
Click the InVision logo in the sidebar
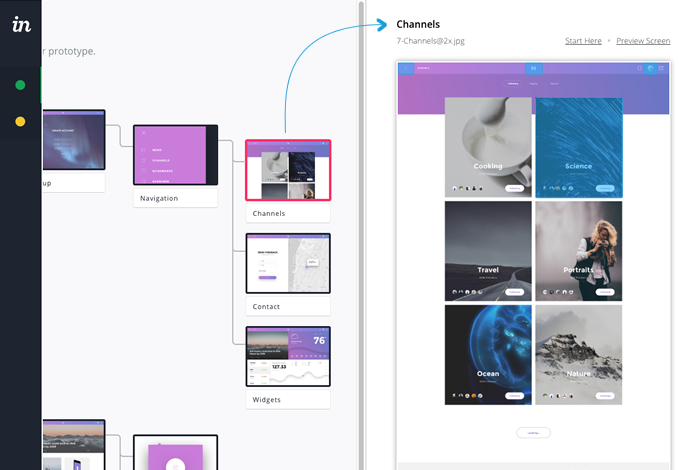pos(21,25)
